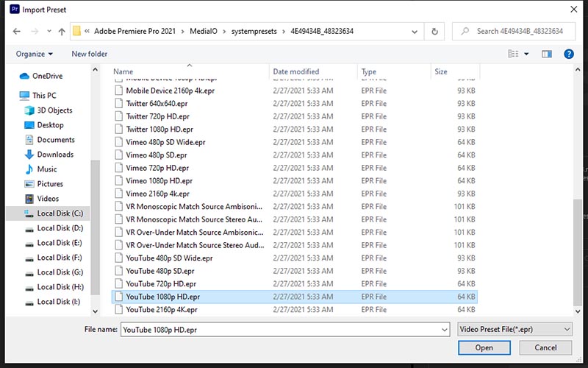This screenshot has width=588, height=368.
Task: Click Adobe Premiere Pro 2021 in address path
Action: (135, 31)
